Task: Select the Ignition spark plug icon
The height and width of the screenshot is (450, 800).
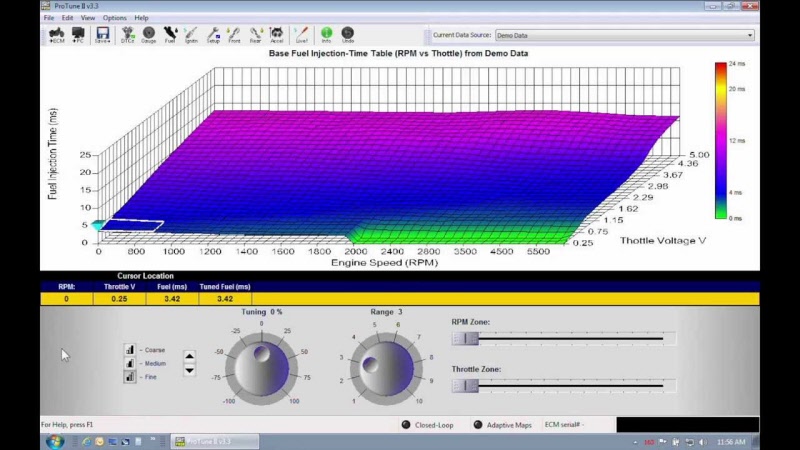Action: [191, 34]
